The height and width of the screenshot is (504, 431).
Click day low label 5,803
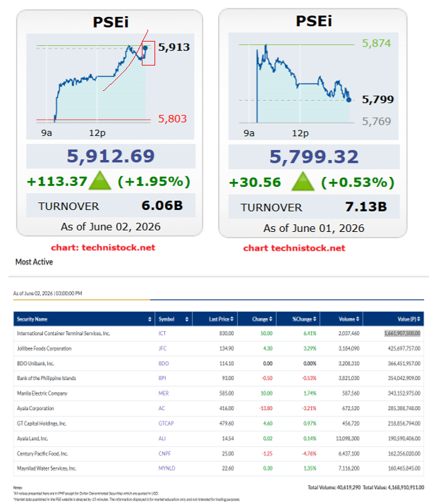pyautogui.click(x=172, y=119)
